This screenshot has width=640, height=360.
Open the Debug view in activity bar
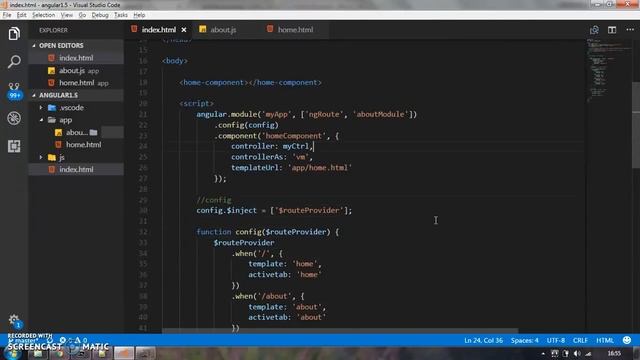[14, 118]
